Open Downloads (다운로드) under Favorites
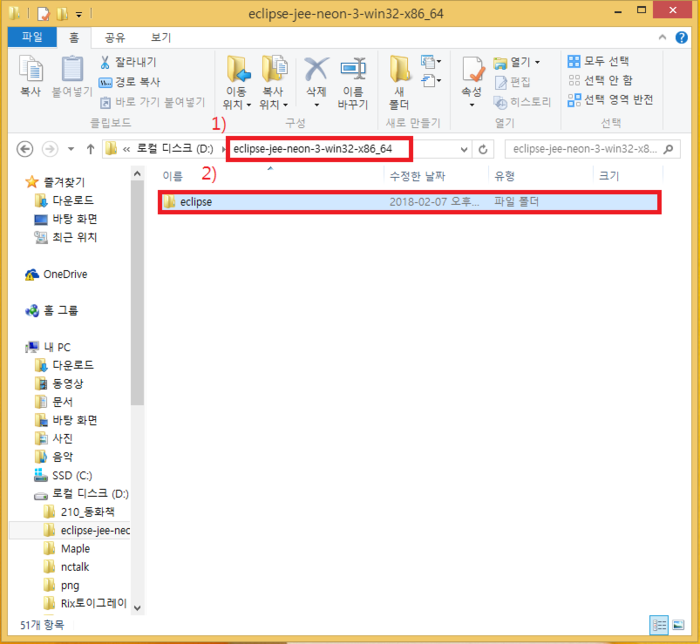This screenshot has height=644, width=700. coord(65,200)
